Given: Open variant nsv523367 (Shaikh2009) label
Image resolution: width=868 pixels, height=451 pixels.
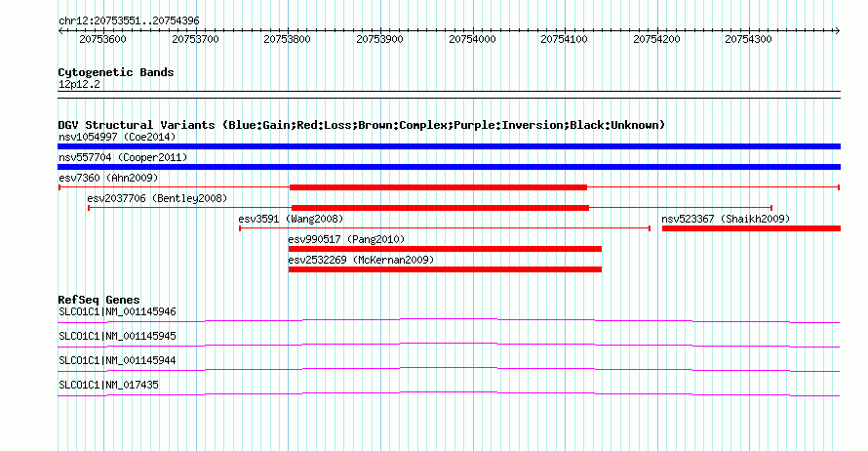Looking at the screenshot, I should pyautogui.click(x=726, y=219).
